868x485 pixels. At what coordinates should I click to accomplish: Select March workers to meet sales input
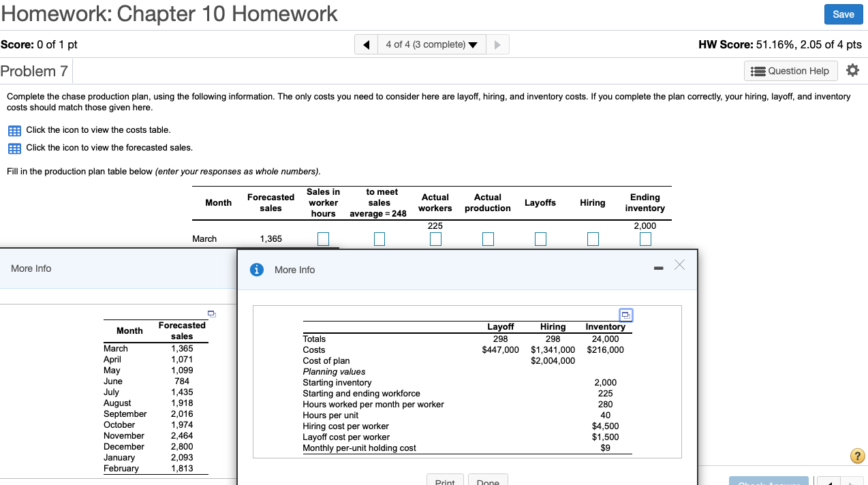(379, 239)
